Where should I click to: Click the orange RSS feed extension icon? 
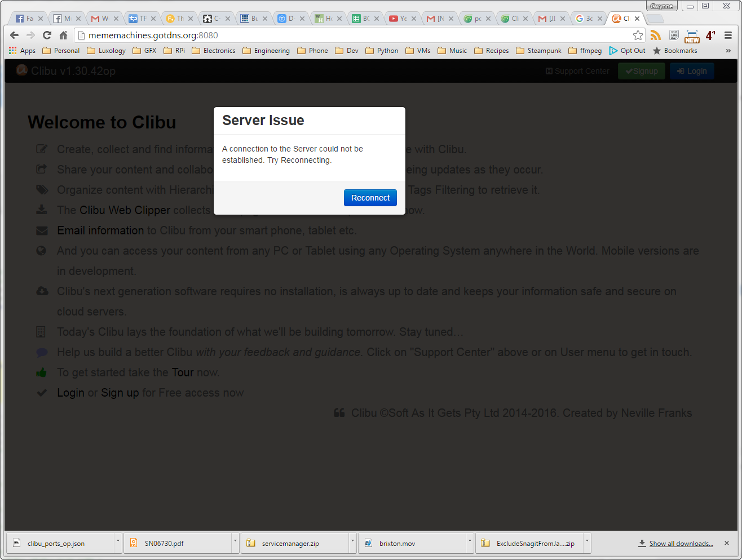click(655, 35)
